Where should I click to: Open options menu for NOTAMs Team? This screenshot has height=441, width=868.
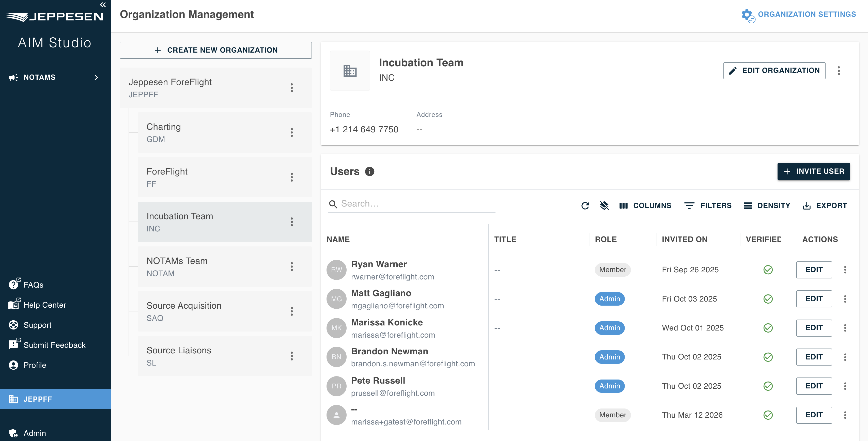292,267
